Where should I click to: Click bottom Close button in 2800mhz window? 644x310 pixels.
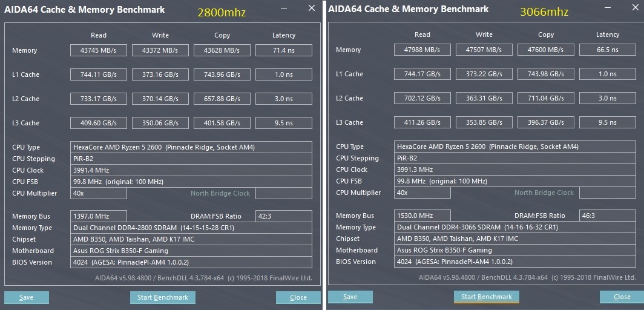(298, 297)
